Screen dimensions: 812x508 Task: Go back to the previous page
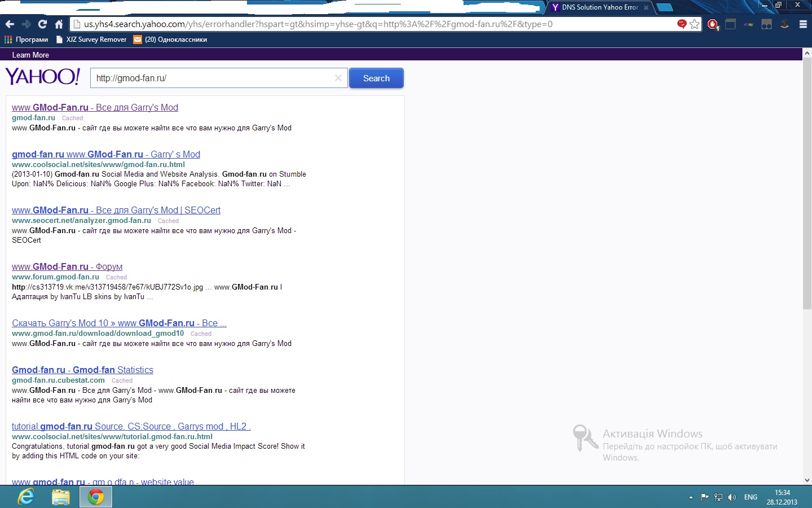pos(10,24)
